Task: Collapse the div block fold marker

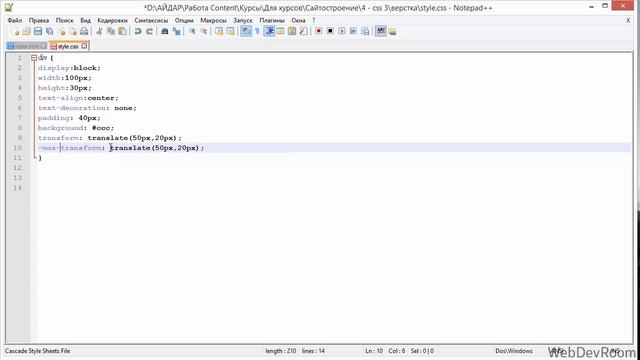Action: click(34, 58)
